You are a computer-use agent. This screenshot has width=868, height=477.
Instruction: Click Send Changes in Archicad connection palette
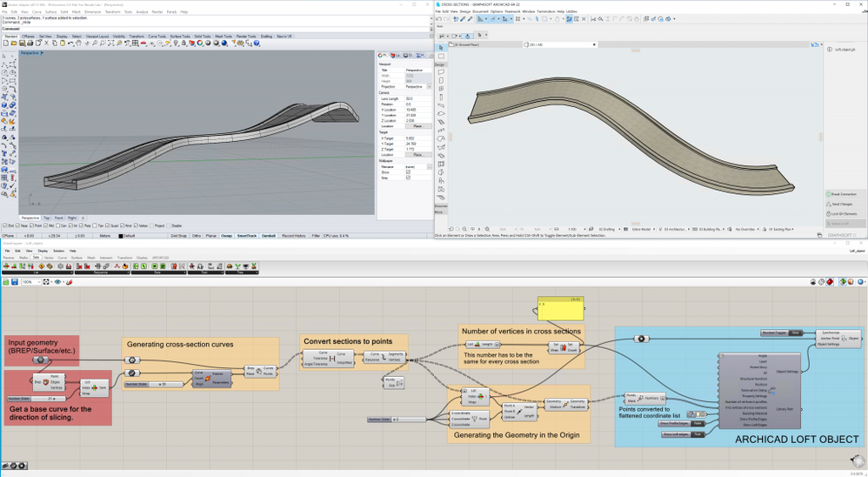pyautogui.click(x=841, y=204)
